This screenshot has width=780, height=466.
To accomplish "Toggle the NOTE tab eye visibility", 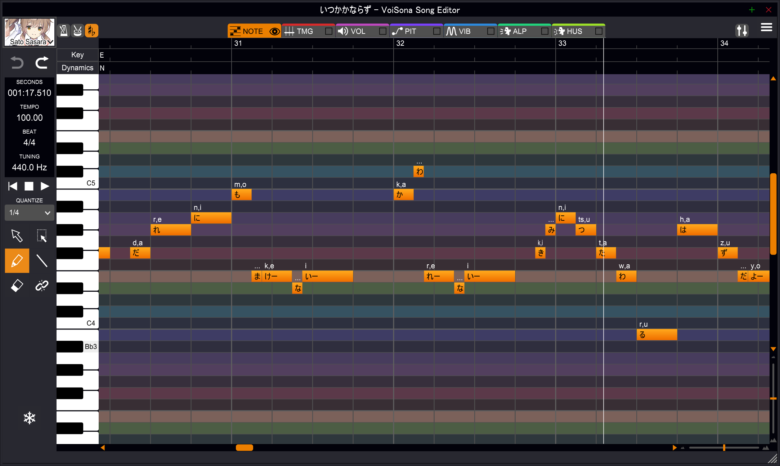I will click(274, 31).
